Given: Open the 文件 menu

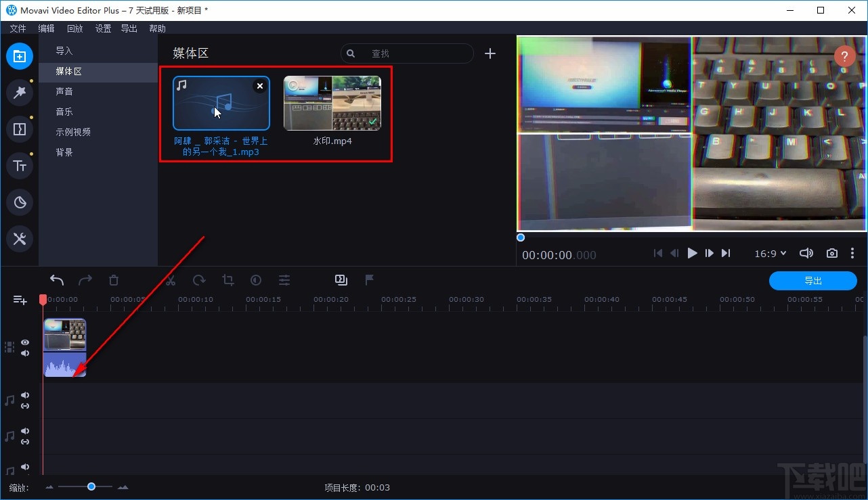Looking at the screenshot, I should [18, 28].
